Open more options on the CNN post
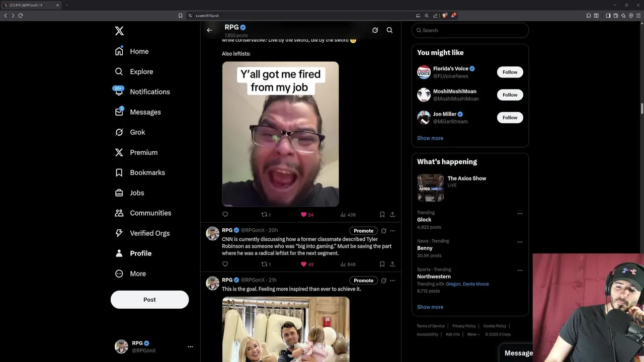 392,231
